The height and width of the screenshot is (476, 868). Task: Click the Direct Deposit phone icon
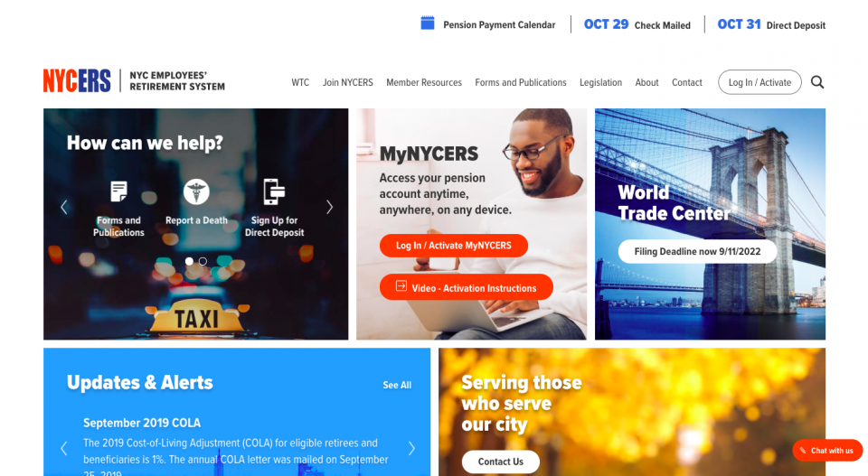tap(274, 191)
